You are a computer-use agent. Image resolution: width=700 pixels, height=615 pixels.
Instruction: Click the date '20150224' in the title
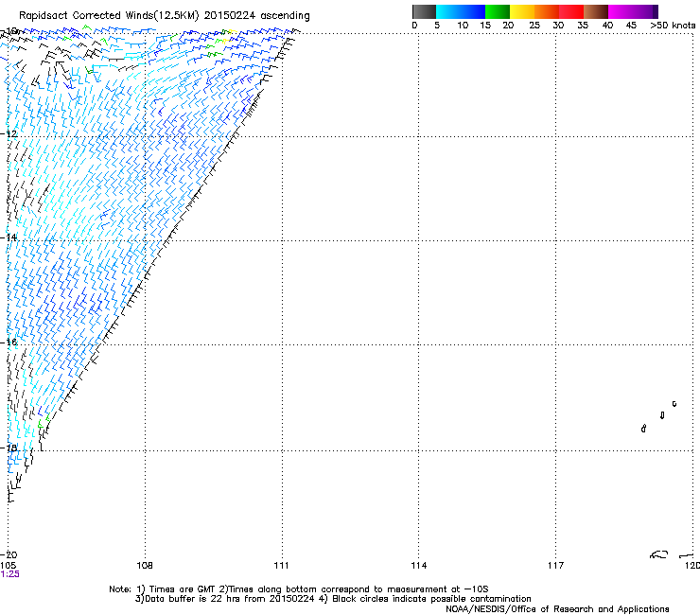(x=230, y=16)
